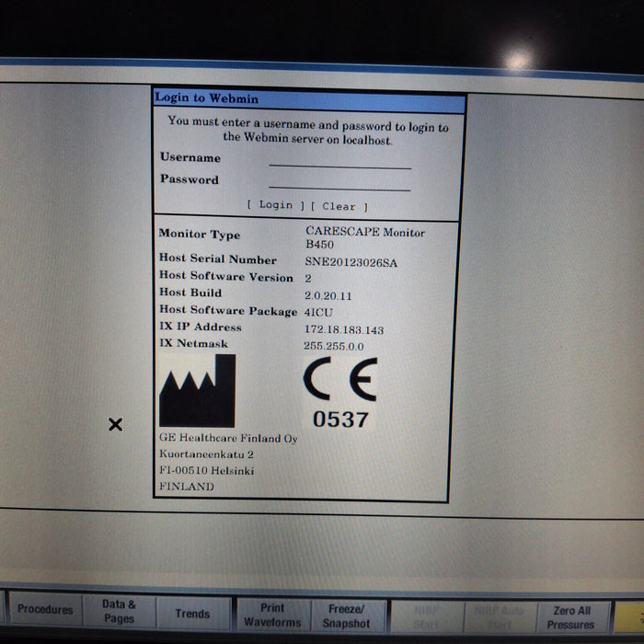The image size is (644, 644).
Task: Open the Trends menu
Action: point(192,614)
